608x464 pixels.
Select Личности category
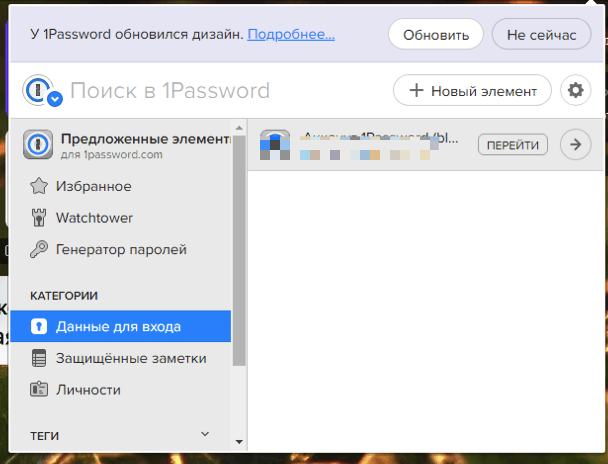point(121,390)
